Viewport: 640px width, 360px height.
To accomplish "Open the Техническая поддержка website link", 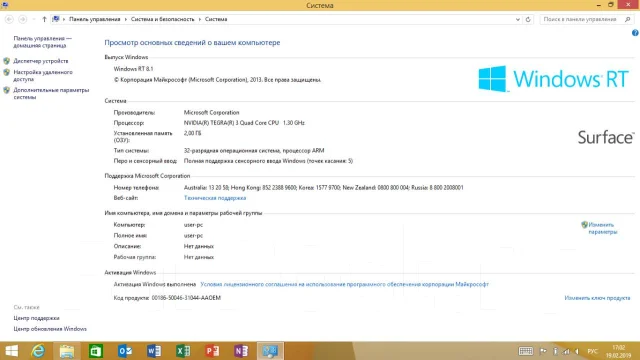I will pyautogui.click(x=215, y=198).
